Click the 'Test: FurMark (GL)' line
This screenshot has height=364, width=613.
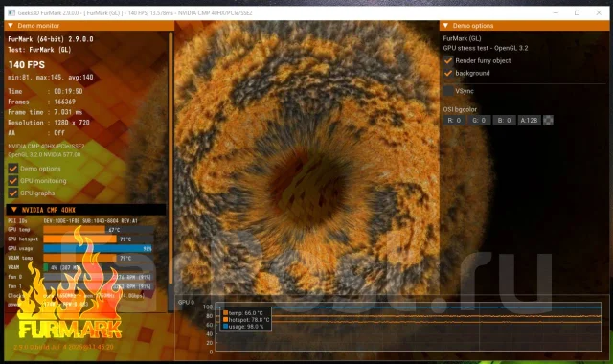[x=39, y=50]
